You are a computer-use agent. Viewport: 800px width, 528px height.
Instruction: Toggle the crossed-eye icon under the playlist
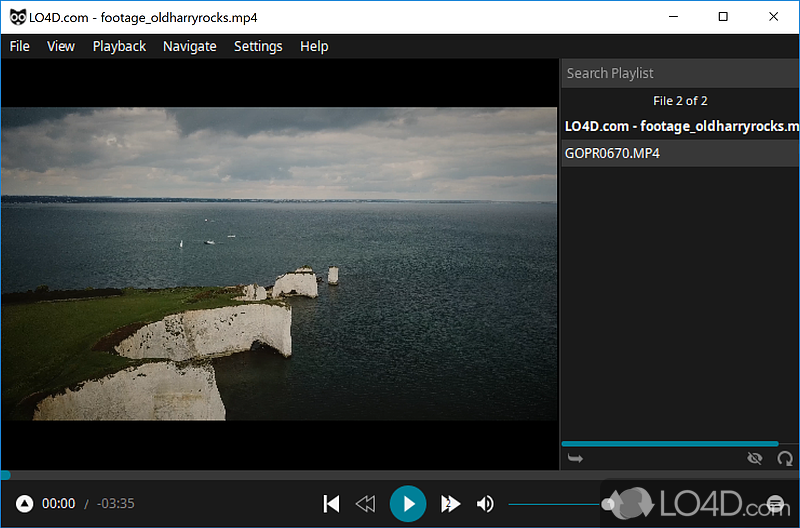tap(755, 458)
